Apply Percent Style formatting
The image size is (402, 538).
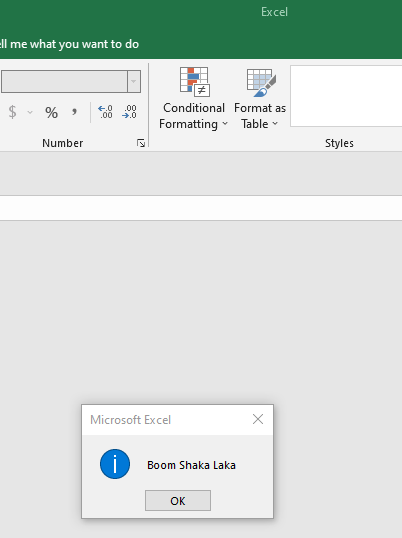51,112
